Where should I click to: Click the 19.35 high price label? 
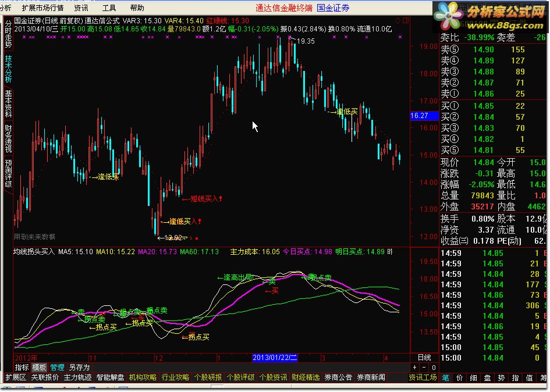[x=306, y=41]
